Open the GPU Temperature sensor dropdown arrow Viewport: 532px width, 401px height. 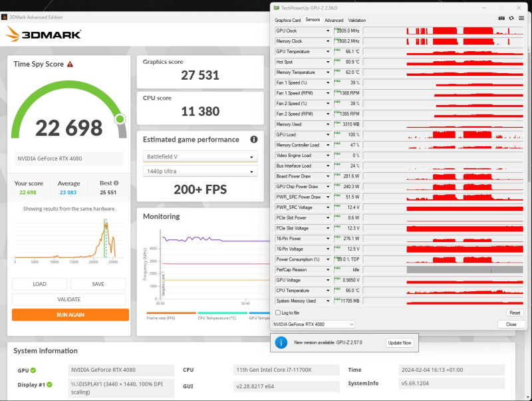pyautogui.click(x=328, y=52)
